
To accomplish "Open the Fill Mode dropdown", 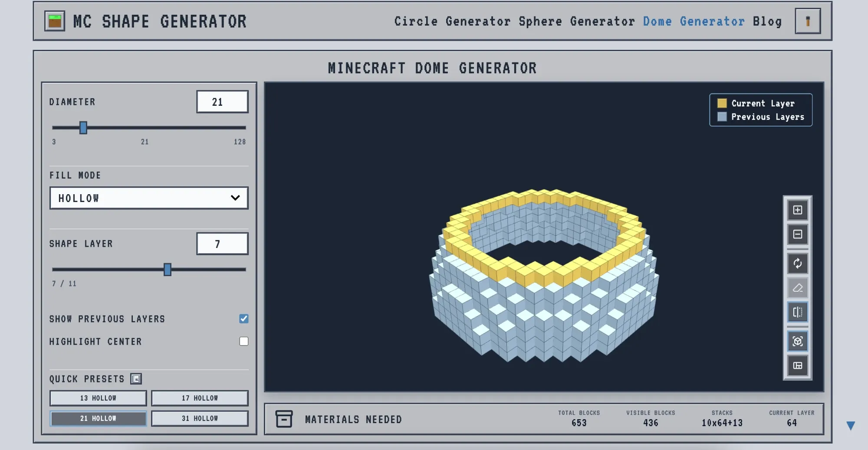I will 149,198.
